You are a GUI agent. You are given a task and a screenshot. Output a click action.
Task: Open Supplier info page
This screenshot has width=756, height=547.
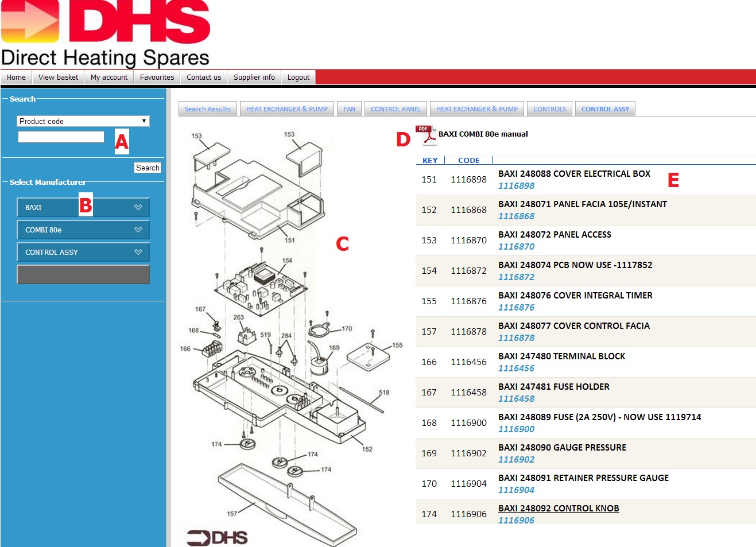254,77
